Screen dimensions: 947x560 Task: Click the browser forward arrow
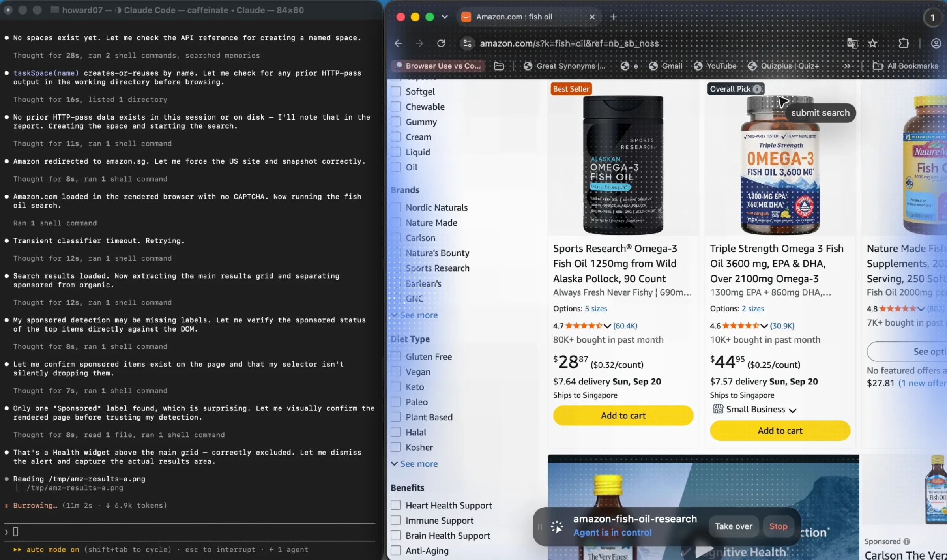tap(419, 43)
